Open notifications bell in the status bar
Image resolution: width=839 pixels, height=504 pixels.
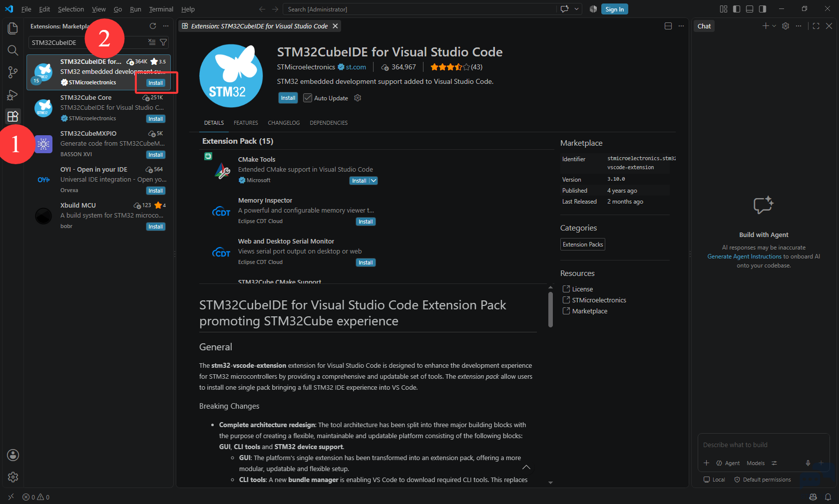tap(828, 497)
